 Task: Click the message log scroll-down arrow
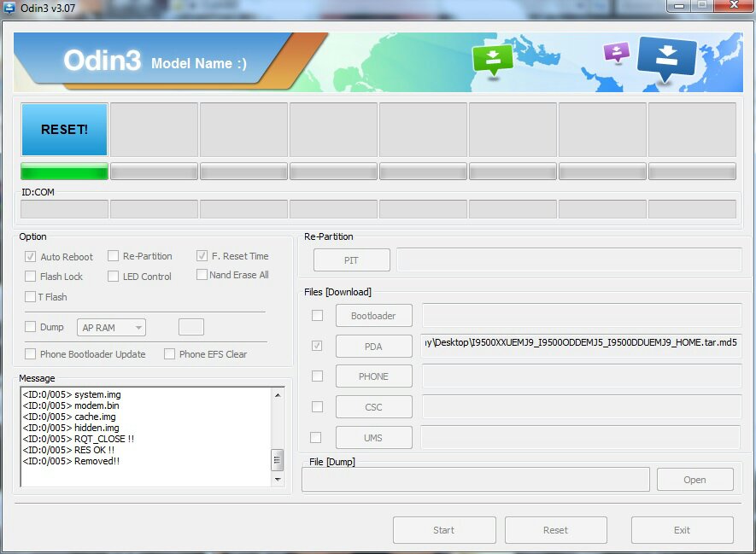click(x=278, y=480)
